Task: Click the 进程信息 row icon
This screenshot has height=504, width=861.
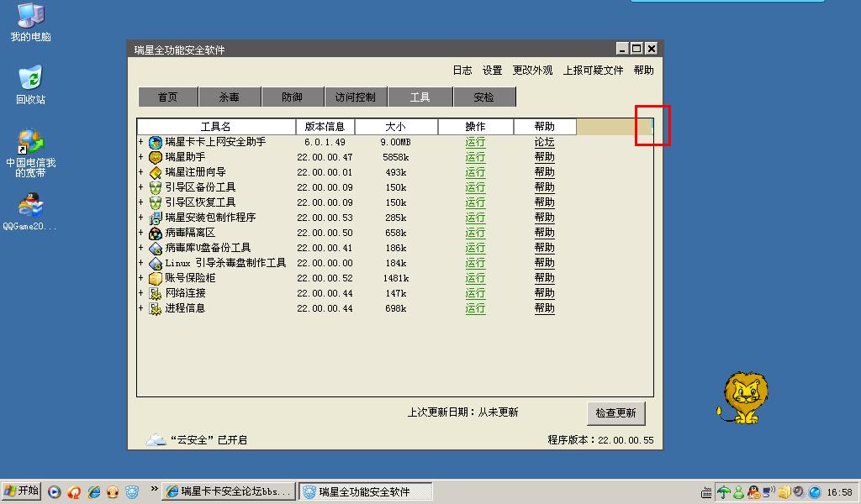Action: click(156, 309)
